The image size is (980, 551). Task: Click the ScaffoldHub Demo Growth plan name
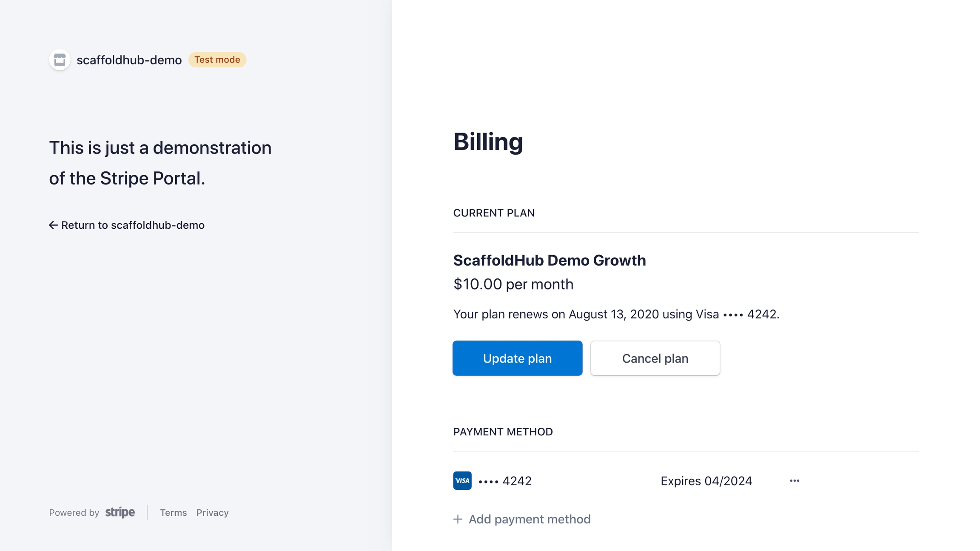click(549, 260)
